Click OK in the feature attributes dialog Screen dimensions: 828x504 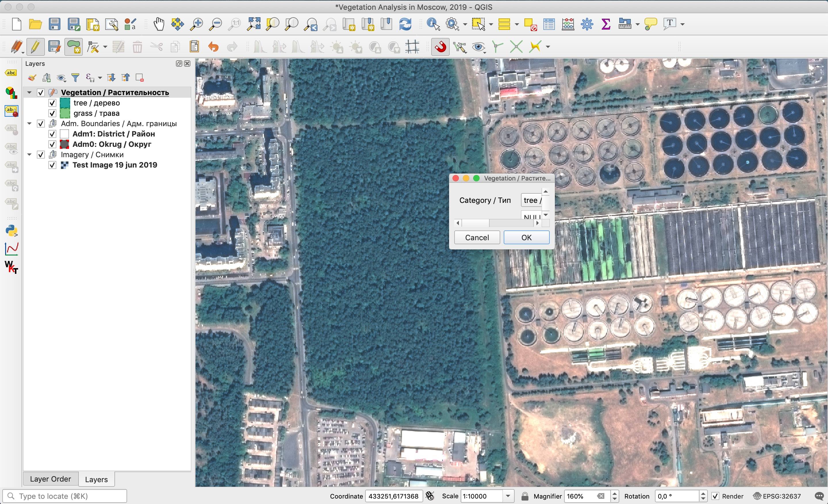pyautogui.click(x=526, y=237)
